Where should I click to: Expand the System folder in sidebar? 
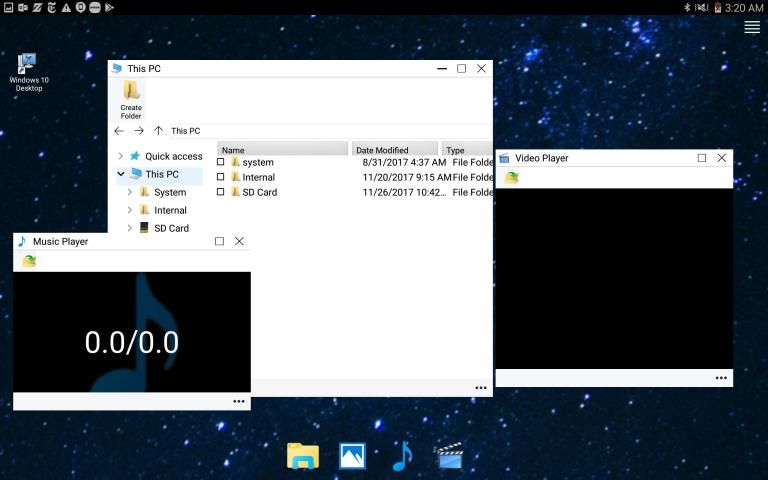pos(130,192)
